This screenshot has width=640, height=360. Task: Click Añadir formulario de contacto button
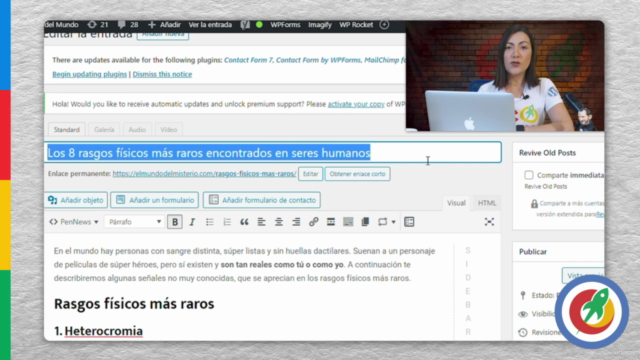pos(262,200)
